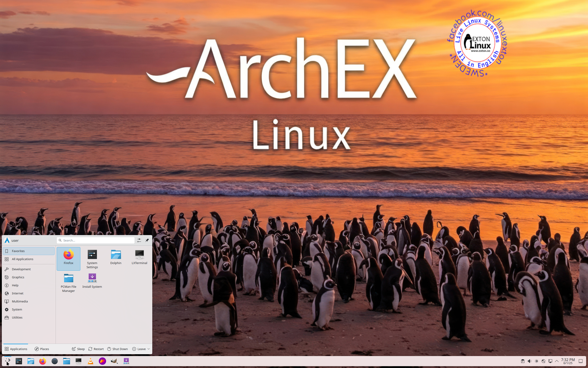
Task: Click into the launcher Search field
Action: [96, 240]
